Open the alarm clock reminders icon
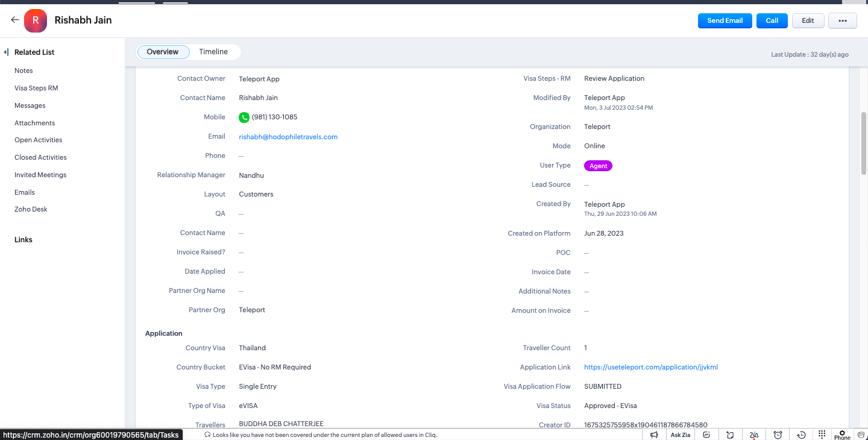Viewport: 868px width, 440px height. tap(778, 435)
